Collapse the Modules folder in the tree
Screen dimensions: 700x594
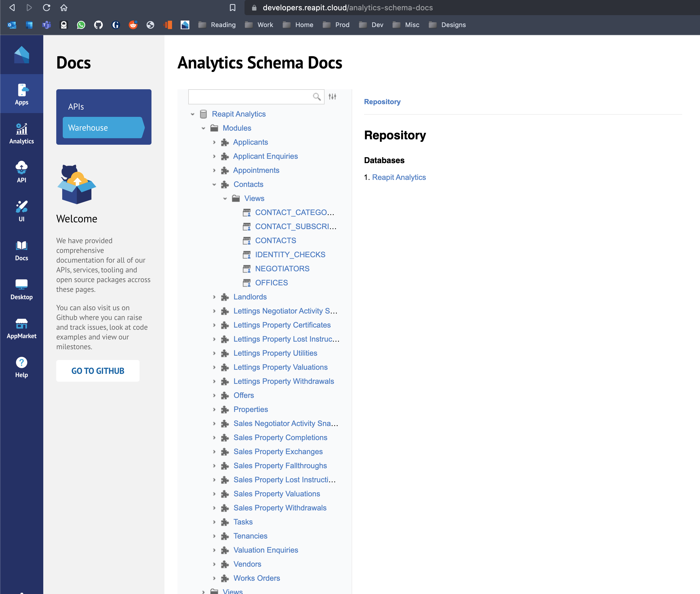(203, 128)
